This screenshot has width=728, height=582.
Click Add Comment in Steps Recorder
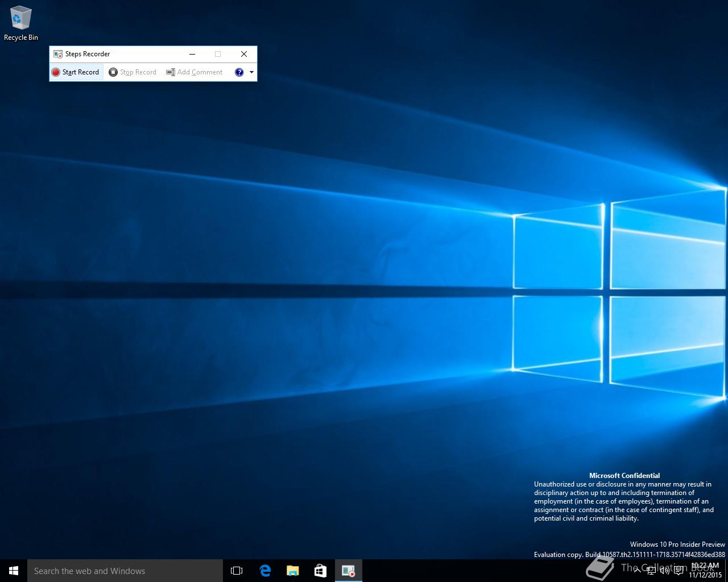[x=195, y=72]
